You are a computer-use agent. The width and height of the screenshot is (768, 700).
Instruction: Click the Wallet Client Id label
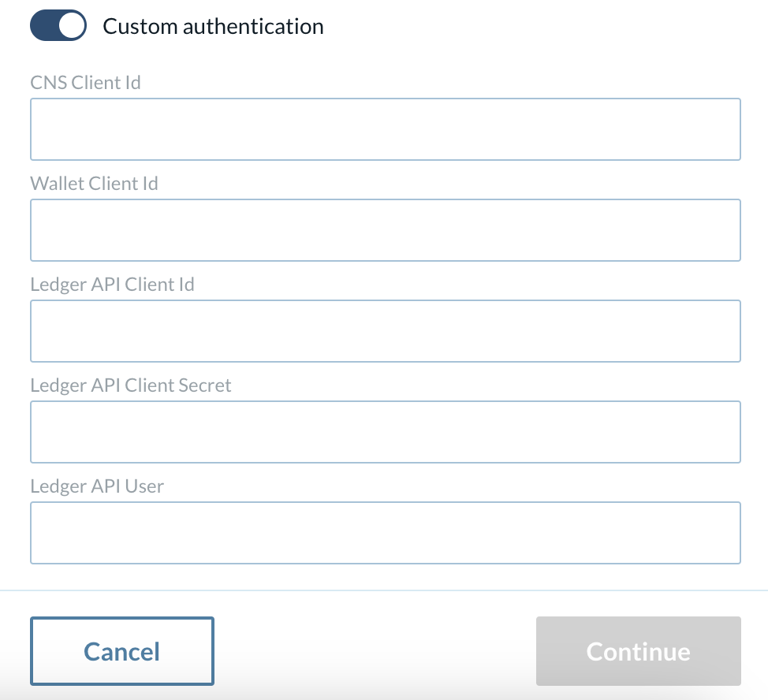pyautogui.click(x=94, y=183)
